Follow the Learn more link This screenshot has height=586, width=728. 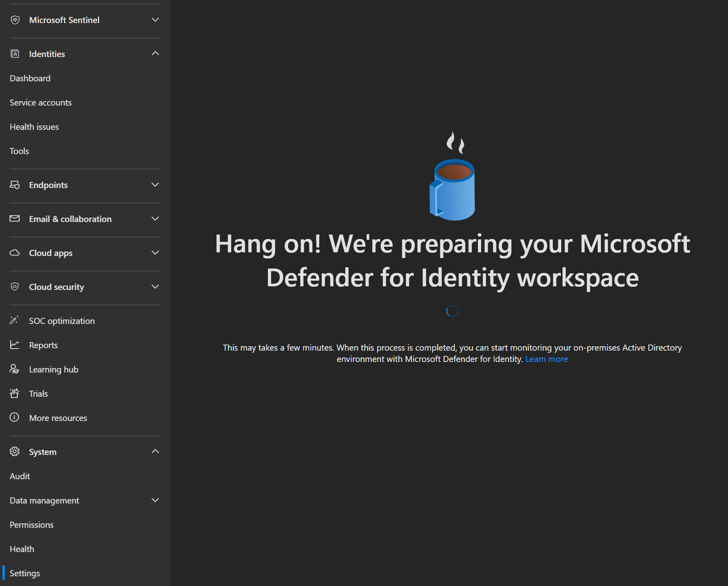[546, 359]
